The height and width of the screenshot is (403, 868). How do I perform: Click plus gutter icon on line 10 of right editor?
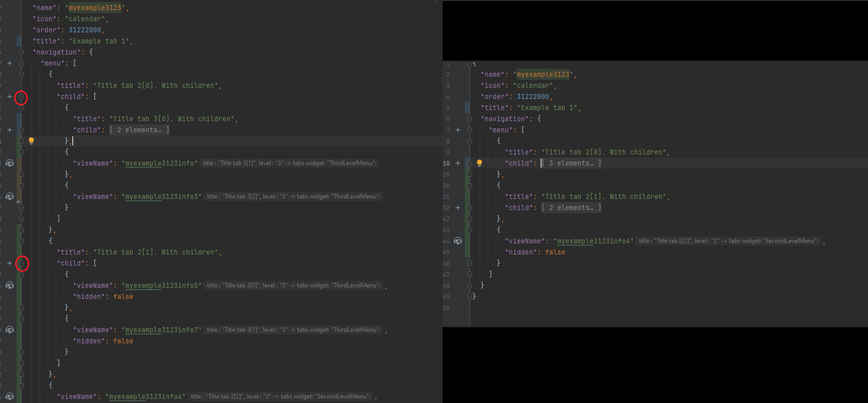(x=458, y=163)
